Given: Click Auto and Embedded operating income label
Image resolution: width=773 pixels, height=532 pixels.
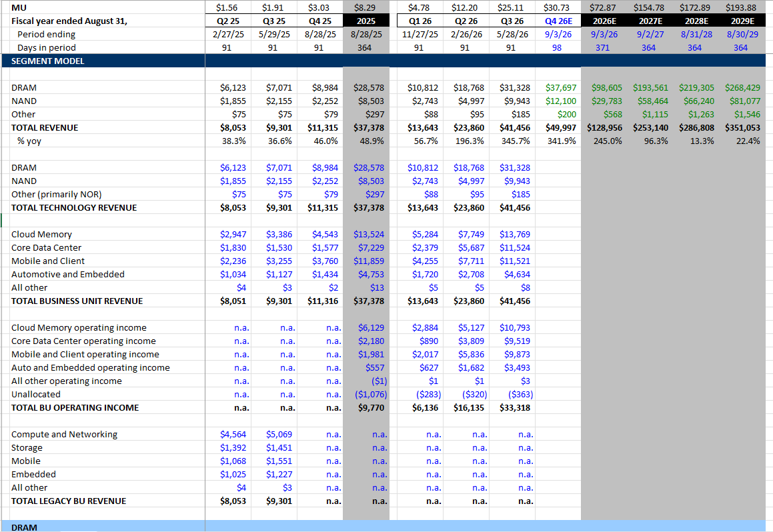Looking at the screenshot, I should [90, 368].
